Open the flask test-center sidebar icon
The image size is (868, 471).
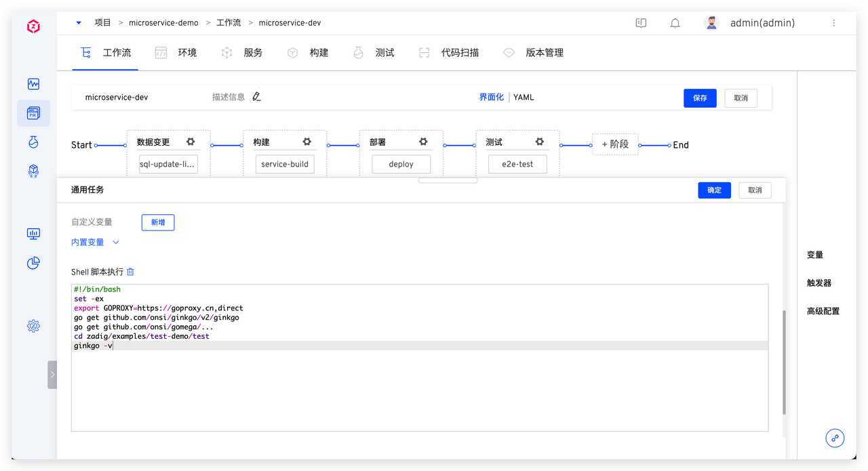(x=33, y=142)
